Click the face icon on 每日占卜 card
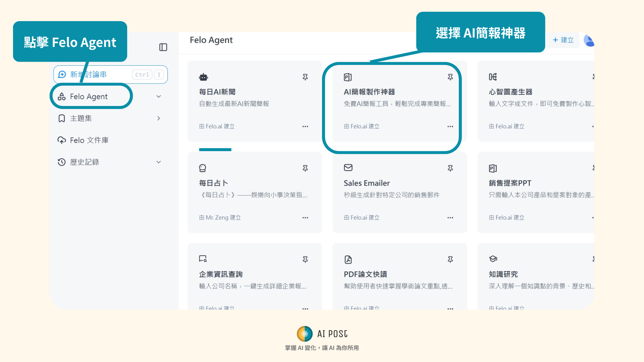 click(x=203, y=168)
